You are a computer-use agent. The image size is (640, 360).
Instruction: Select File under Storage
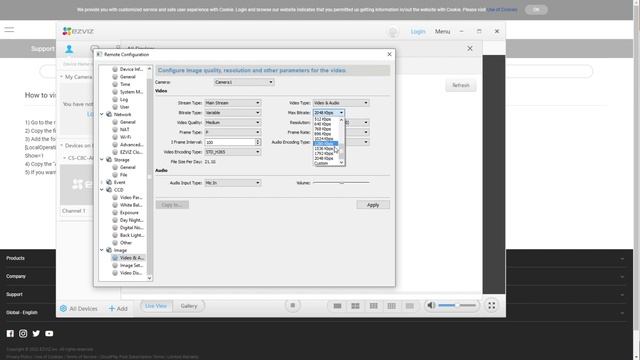[123, 175]
